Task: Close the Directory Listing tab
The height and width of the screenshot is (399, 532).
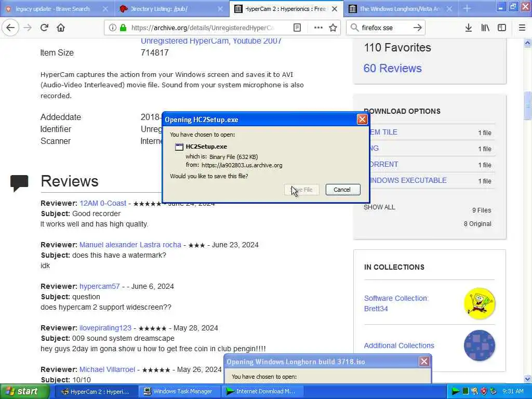Action: [220, 9]
